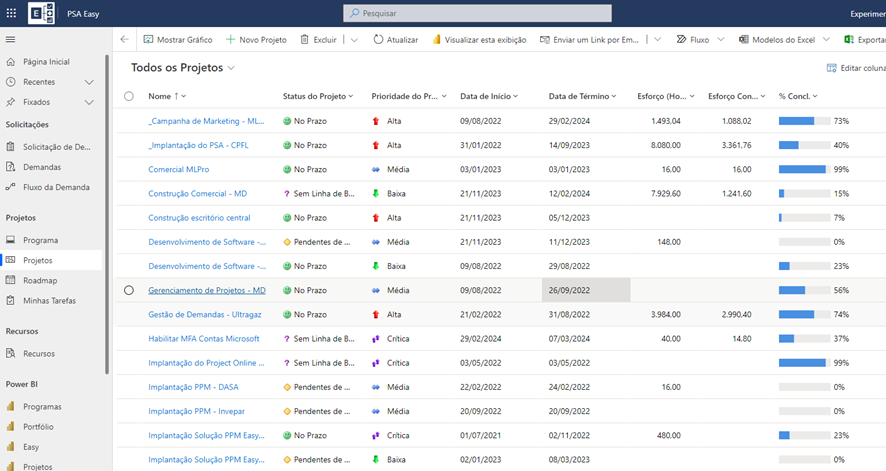The width and height of the screenshot is (886, 471).
Task: Go to Roadmap in the sidebar
Action: tap(40, 281)
